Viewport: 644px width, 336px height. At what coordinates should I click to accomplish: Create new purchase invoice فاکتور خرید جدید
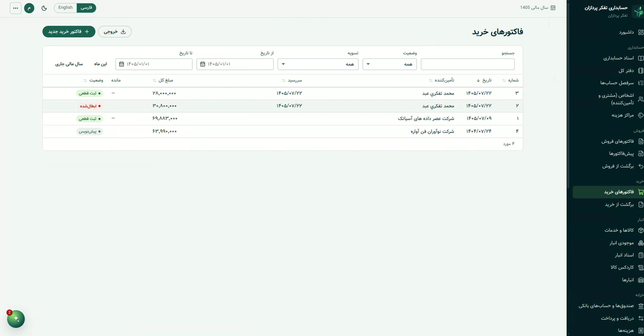coord(69,31)
